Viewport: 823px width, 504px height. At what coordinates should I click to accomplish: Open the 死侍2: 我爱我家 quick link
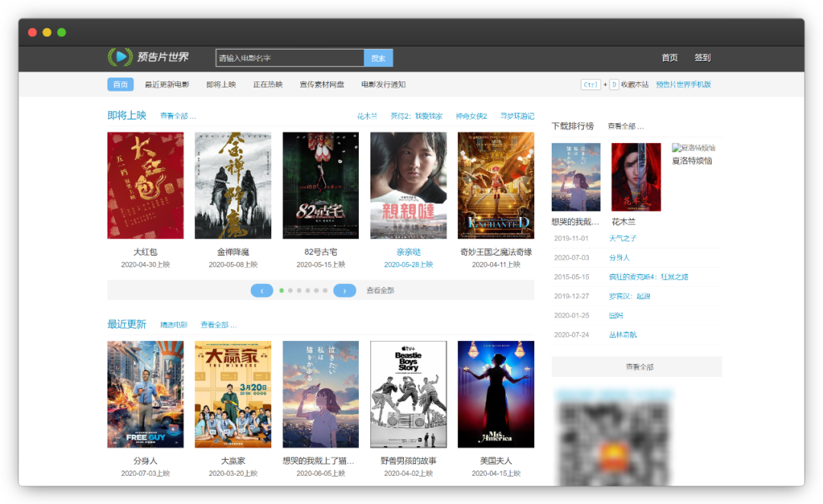click(417, 116)
